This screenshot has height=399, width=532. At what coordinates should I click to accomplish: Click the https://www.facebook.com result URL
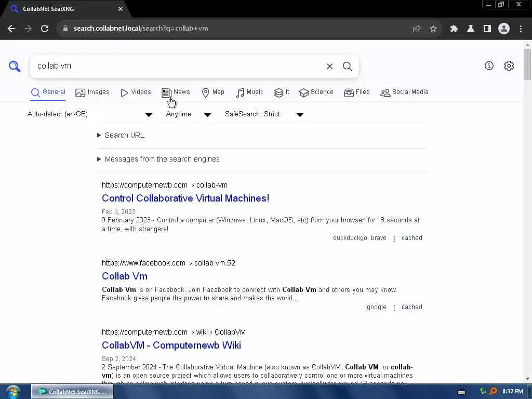click(x=168, y=263)
